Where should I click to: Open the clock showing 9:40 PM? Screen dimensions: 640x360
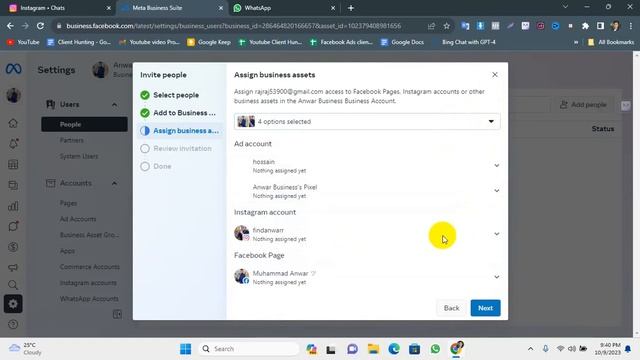click(607, 349)
